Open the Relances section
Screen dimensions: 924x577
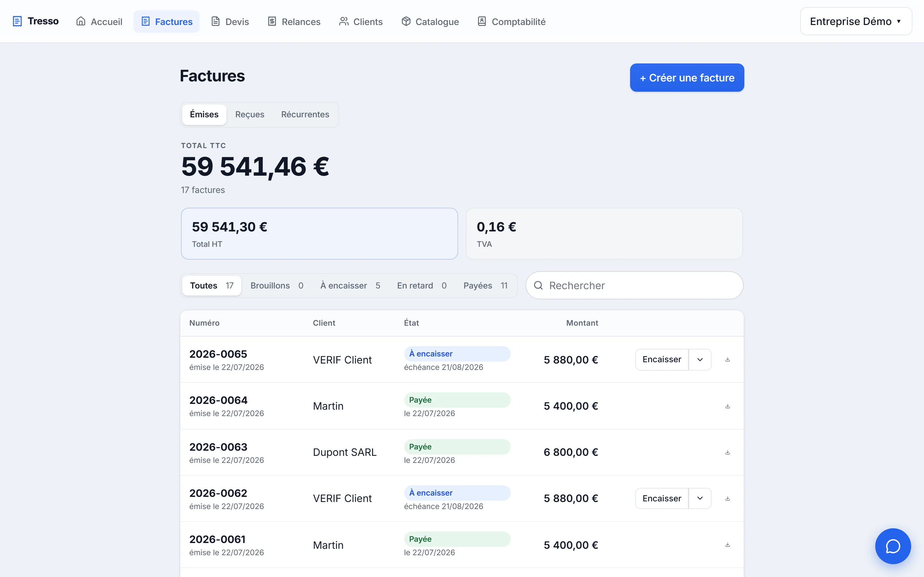[x=294, y=21]
